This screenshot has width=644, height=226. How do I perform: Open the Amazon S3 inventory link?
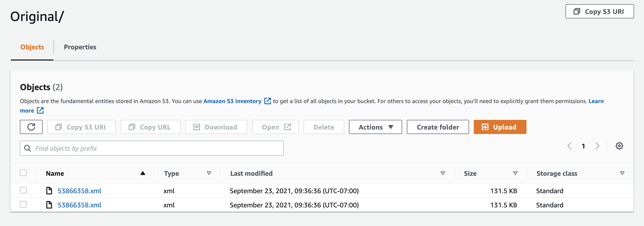[232, 101]
